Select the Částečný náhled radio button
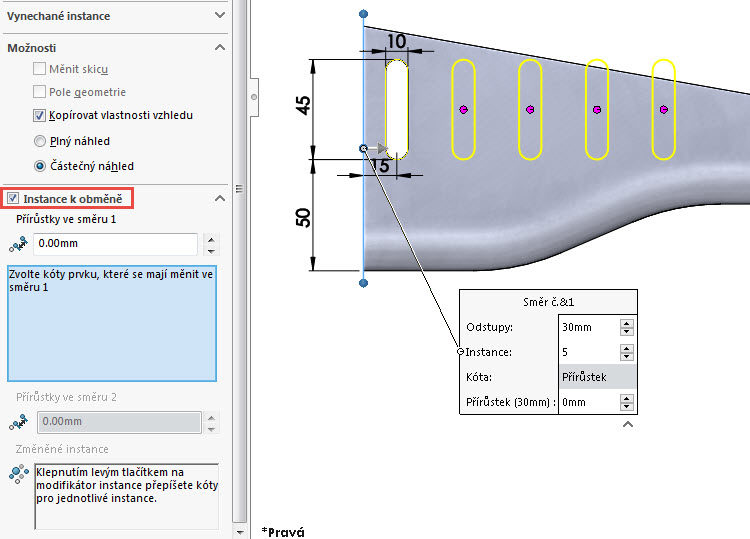750x539 pixels. [40, 166]
